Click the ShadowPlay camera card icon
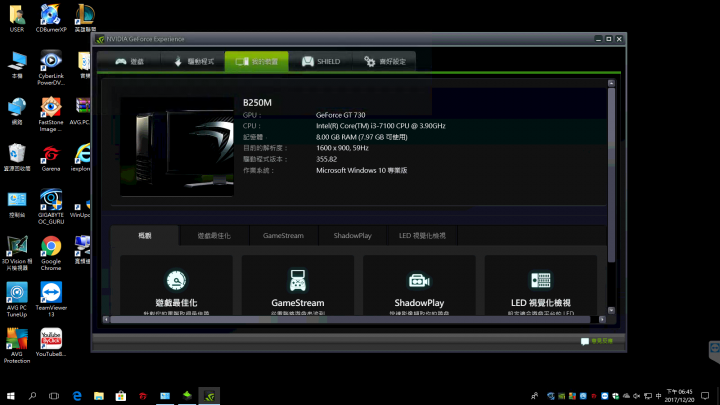The height and width of the screenshot is (405, 720). click(419, 281)
